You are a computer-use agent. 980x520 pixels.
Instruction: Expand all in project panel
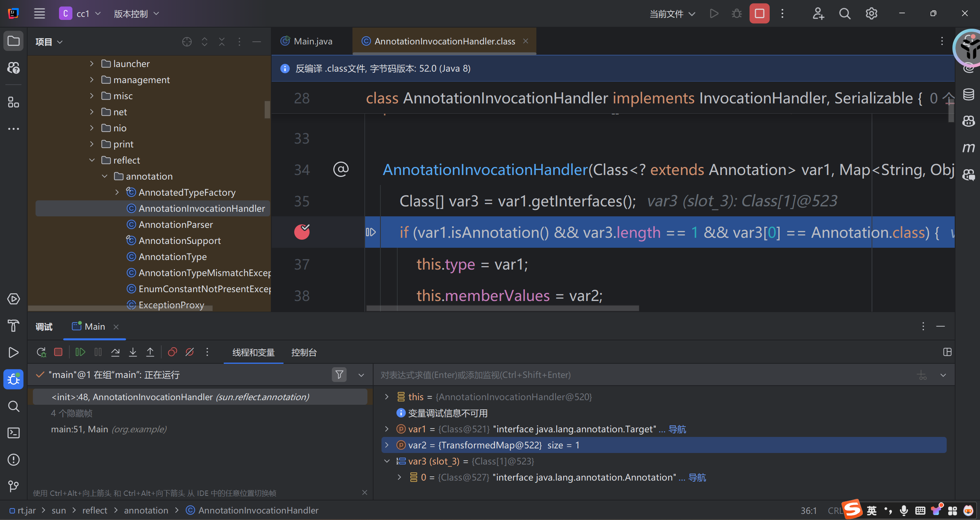pyautogui.click(x=205, y=42)
